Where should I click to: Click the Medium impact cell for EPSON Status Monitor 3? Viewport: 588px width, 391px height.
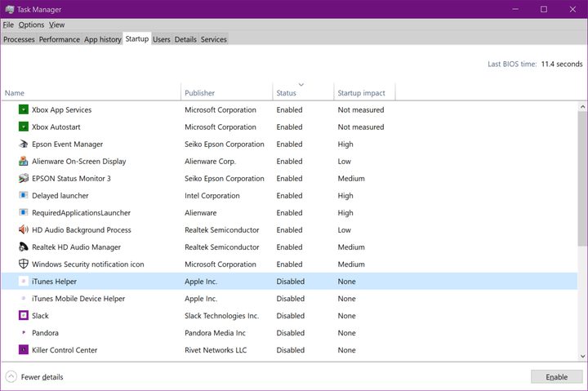351,179
